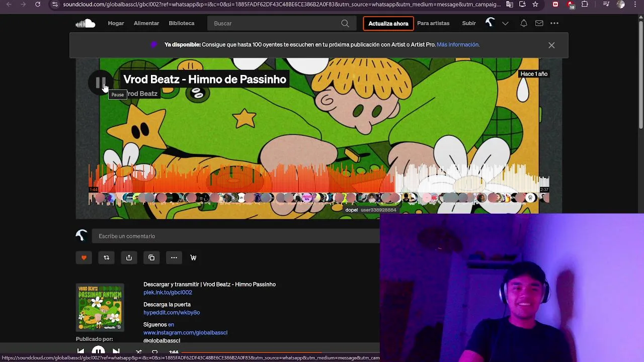This screenshot has width=644, height=362.
Task: Toggle repeat in the bottom player
Action: point(155,352)
